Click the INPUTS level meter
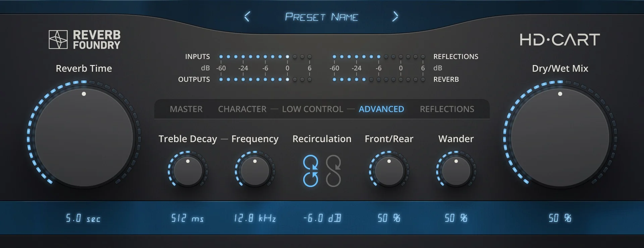Viewport: 644px width, 248px height. (x=265, y=57)
